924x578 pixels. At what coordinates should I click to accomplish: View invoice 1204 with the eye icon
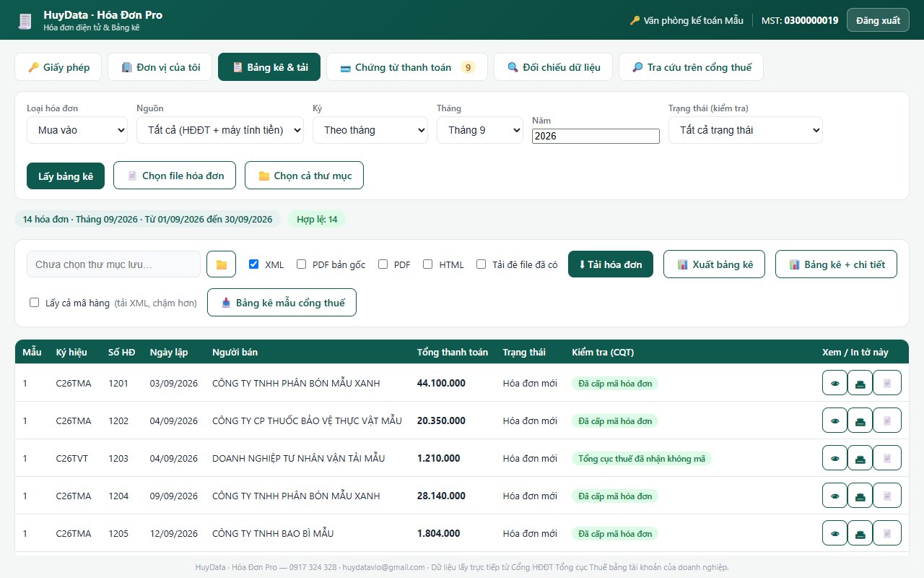tap(834, 496)
